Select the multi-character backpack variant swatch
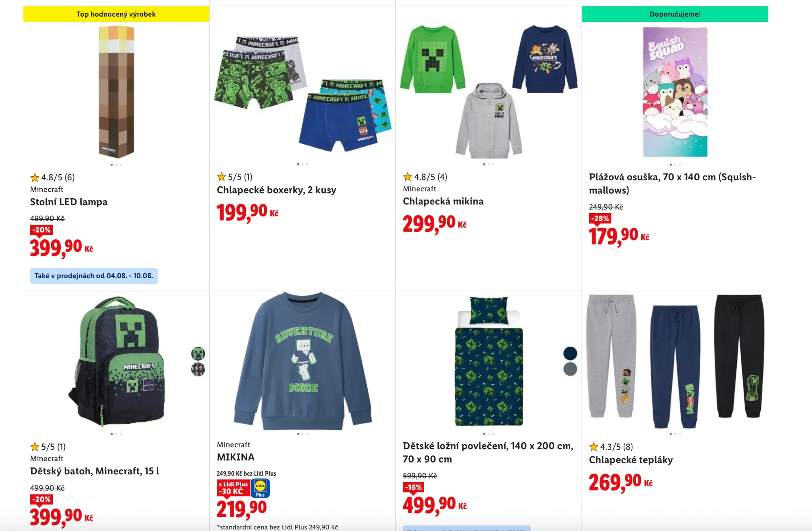 (198, 369)
